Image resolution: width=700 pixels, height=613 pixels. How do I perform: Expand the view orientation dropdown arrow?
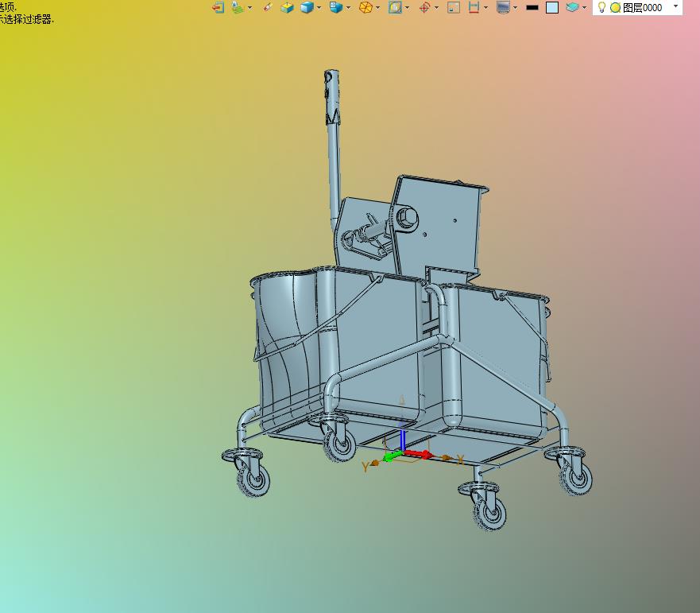click(x=348, y=8)
